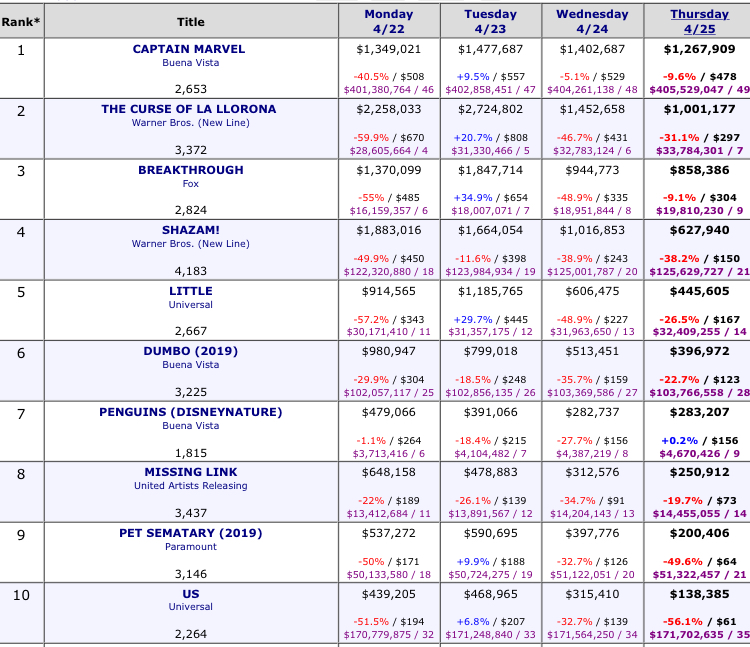Select the Tuesday 4/23 column header
The height and width of the screenshot is (647, 750).
pyautogui.click(x=490, y=21)
